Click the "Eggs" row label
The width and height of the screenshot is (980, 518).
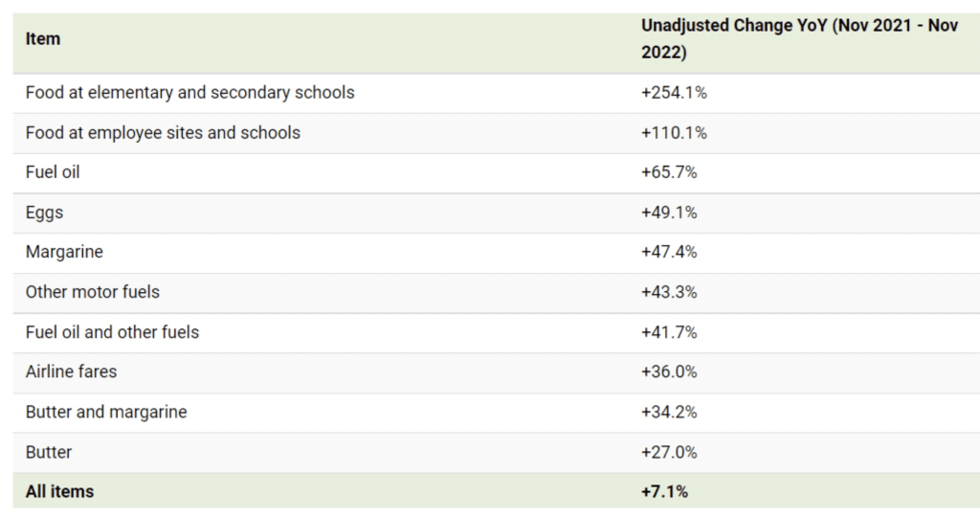[44, 213]
